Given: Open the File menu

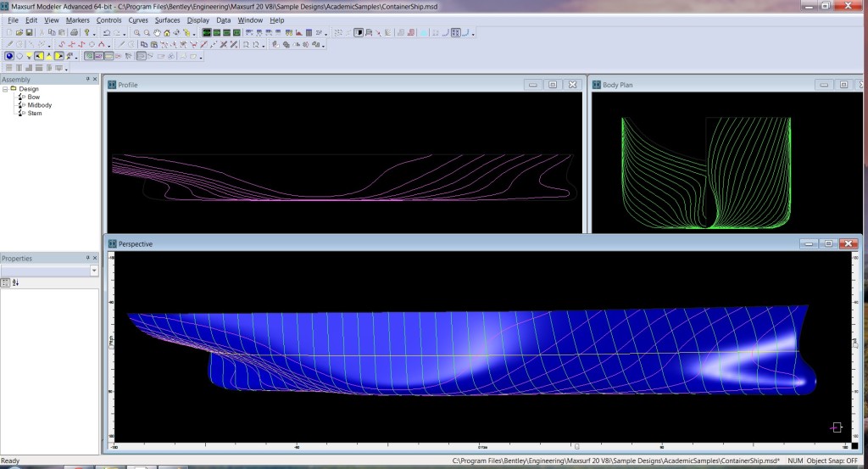Looking at the screenshot, I should [x=13, y=20].
